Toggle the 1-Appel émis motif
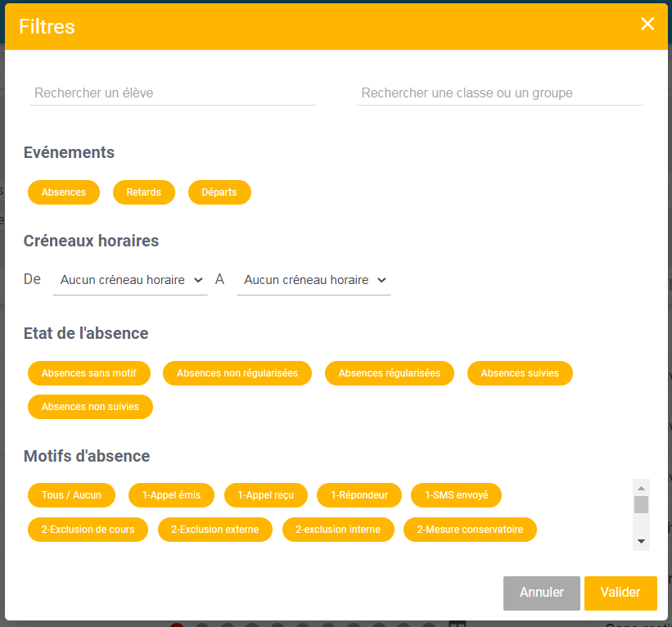The height and width of the screenshot is (627, 672). click(171, 495)
